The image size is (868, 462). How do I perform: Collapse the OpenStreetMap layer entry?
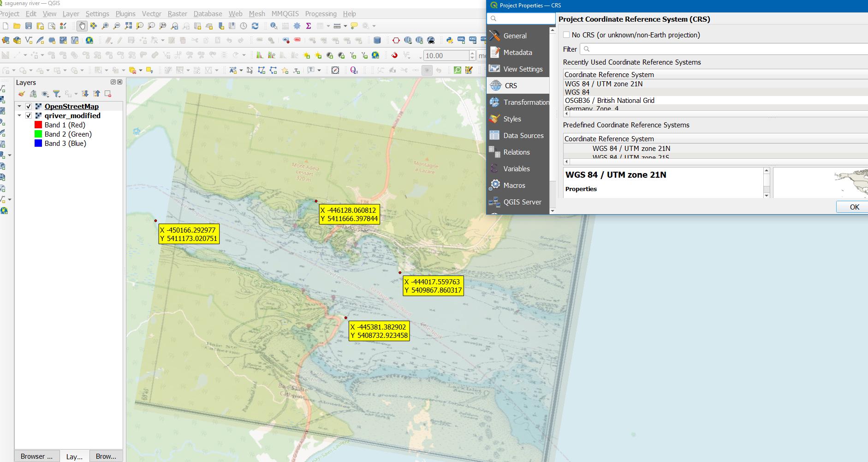pyautogui.click(x=18, y=106)
